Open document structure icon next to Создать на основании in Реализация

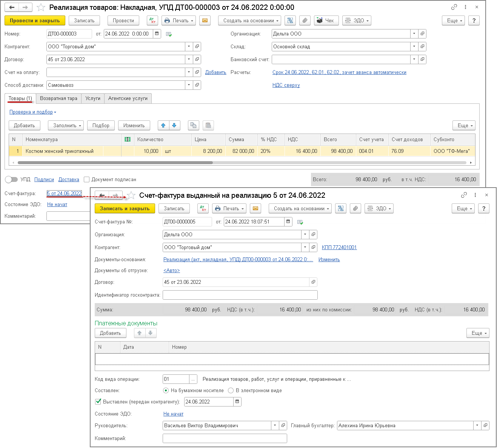290,20
